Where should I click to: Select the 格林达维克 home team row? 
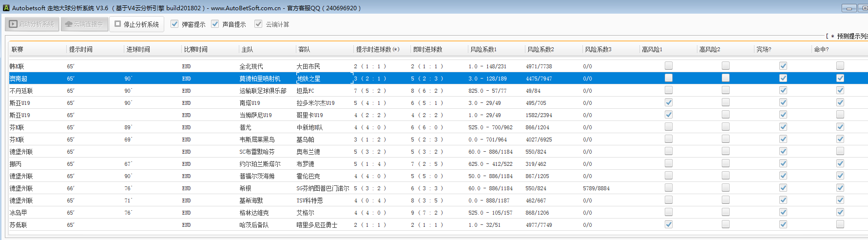[254, 213]
